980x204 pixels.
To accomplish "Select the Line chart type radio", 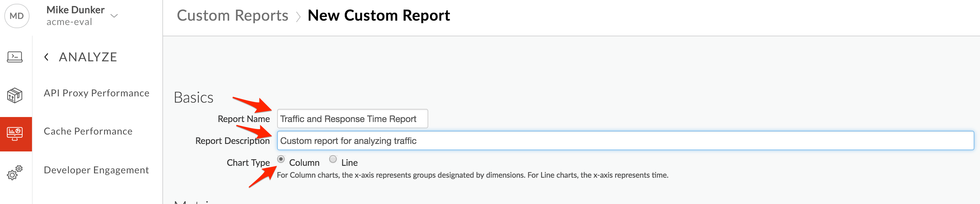I will point(333,159).
